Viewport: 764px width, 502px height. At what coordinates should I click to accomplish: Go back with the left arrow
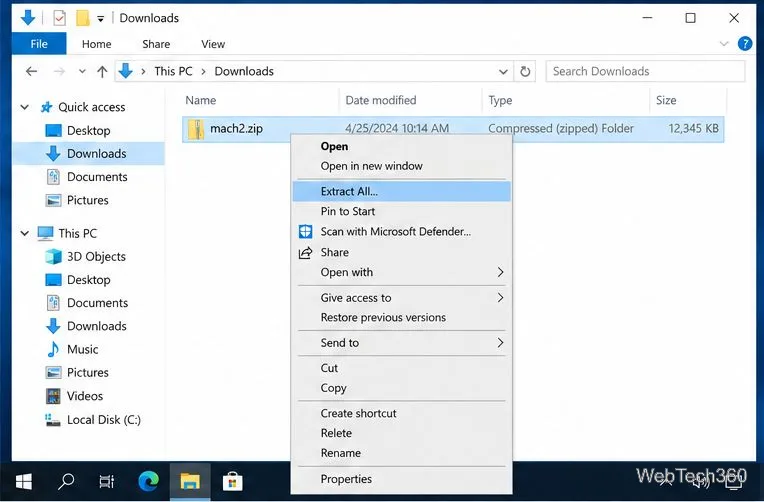[x=31, y=72]
